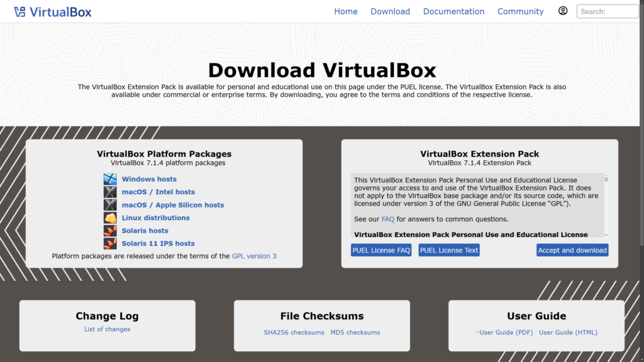Focus the Search input field
Screen dimensions: 644x362
point(608,11)
